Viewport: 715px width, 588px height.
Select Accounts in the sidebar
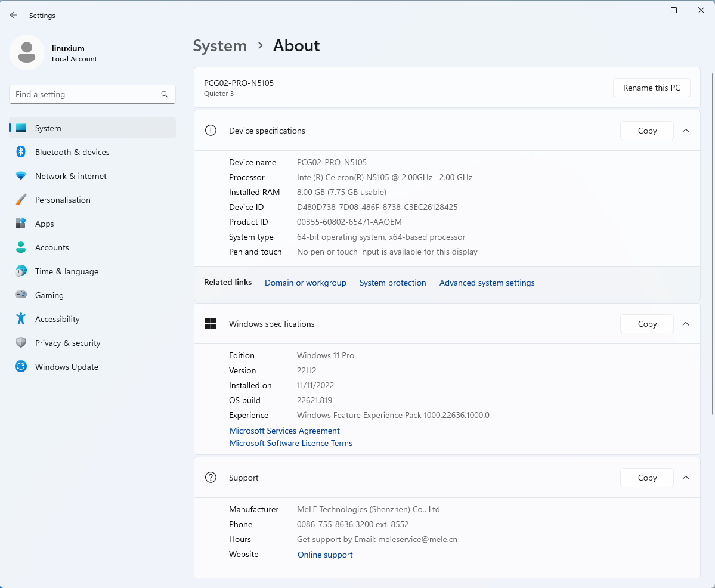(x=92, y=247)
